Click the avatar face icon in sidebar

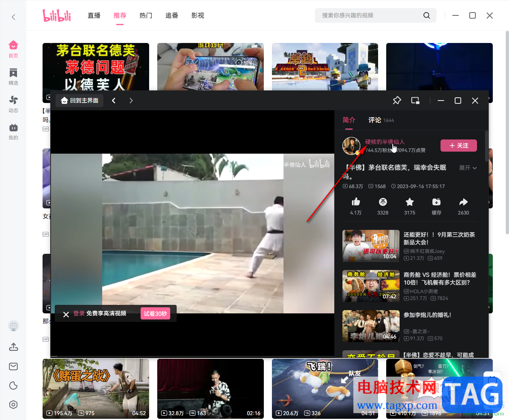[13, 326]
